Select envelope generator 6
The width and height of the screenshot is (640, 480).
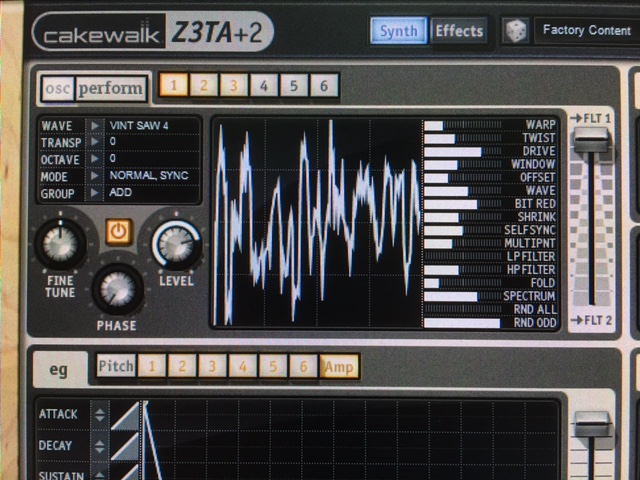[303, 366]
